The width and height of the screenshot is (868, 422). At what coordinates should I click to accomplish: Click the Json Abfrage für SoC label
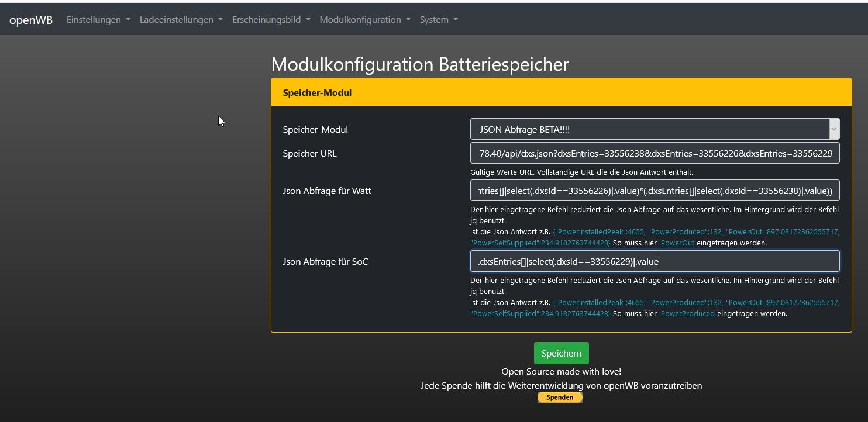(325, 261)
